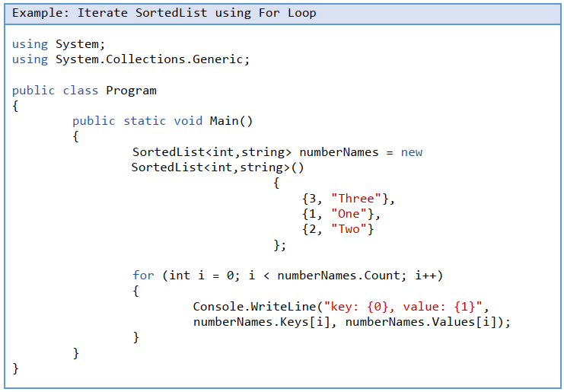The height and width of the screenshot is (392, 564).
Task: Click the 'public class' keywords
Action: pos(55,91)
